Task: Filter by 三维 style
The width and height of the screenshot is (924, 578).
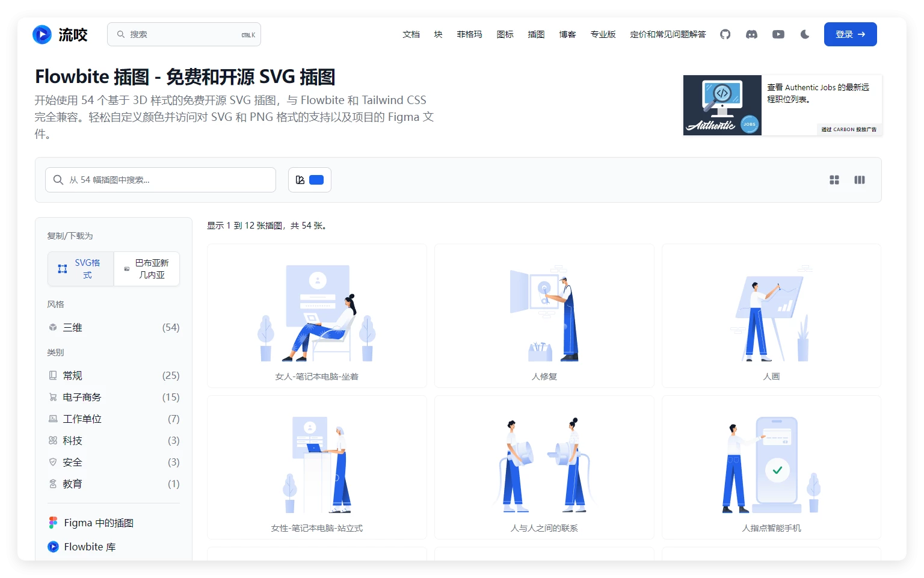Action: point(73,328)
